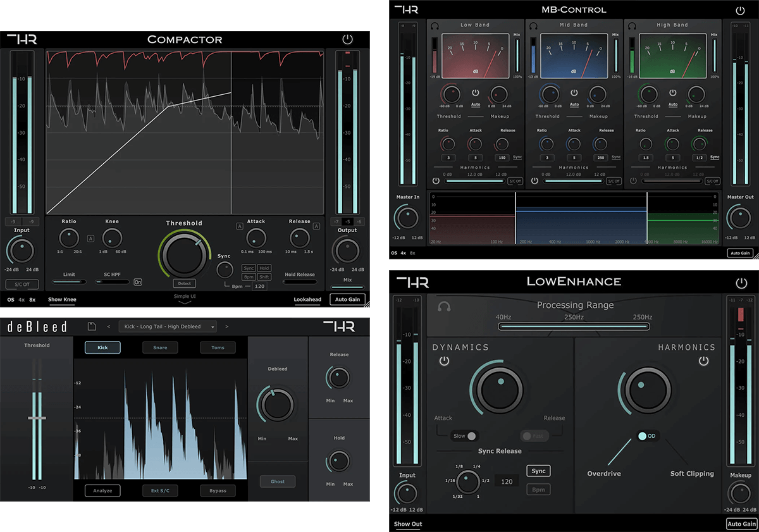Toggle High Band Harmonics power icon
This screenshot has width=759, height=532.
(x=633, y=180)
